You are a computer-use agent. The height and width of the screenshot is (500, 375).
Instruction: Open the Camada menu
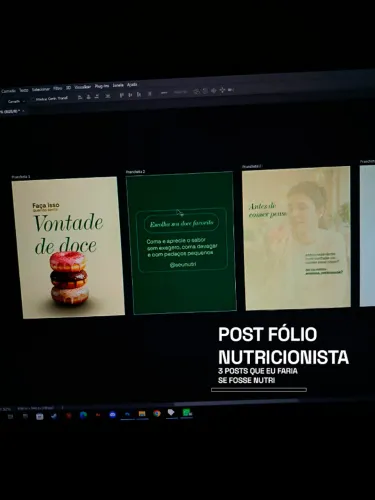[8, 91]
